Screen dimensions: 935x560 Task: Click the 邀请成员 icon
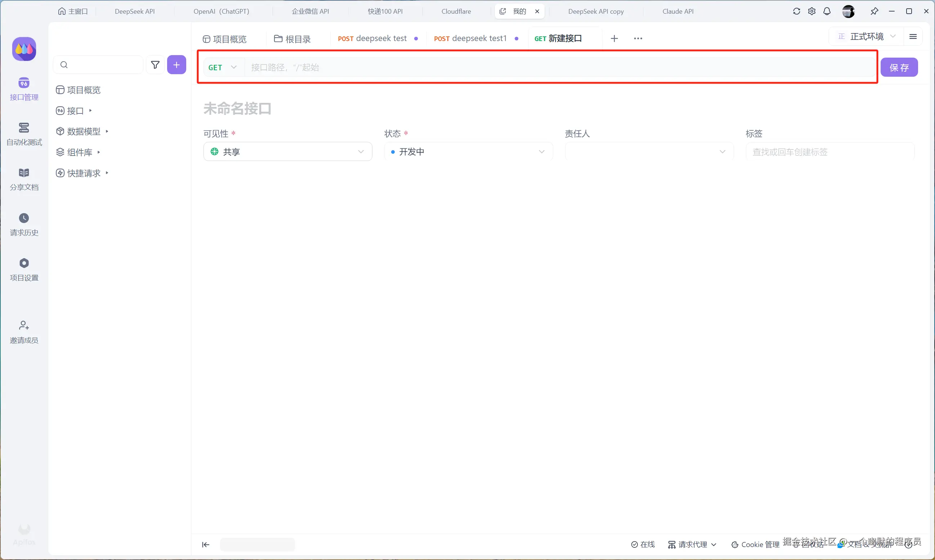pos(24,325)
